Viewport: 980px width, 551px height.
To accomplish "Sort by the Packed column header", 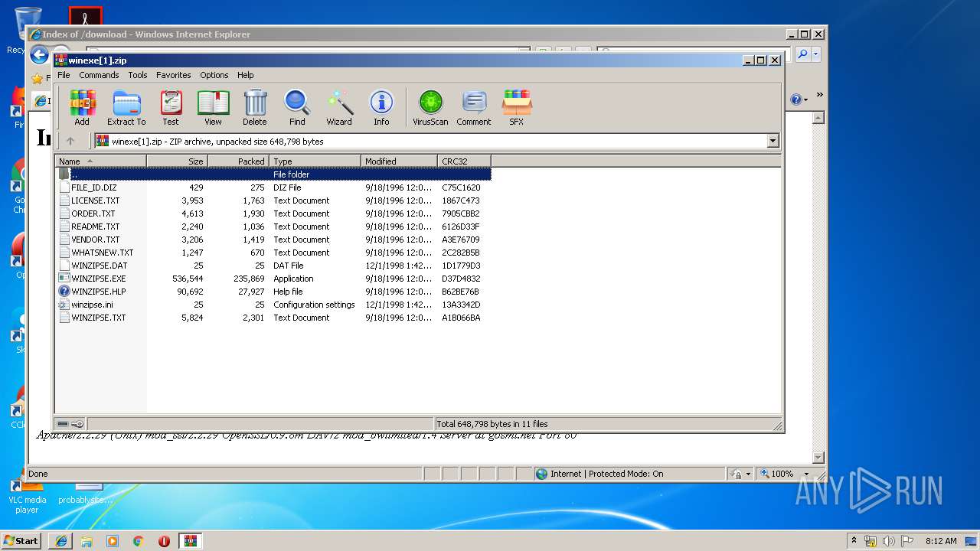I will (238, 161).
